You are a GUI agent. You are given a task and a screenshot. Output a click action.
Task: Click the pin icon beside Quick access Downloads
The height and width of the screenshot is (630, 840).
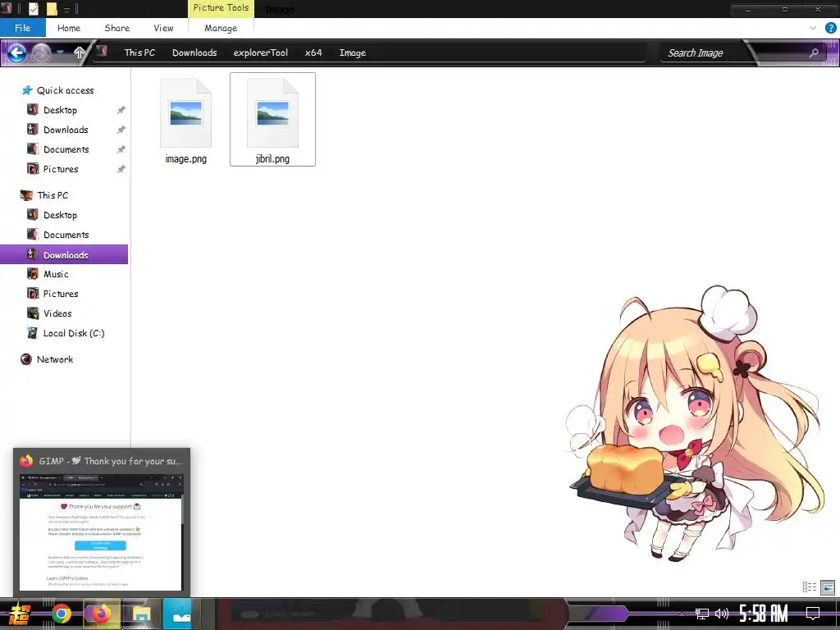tap(121, 130)
